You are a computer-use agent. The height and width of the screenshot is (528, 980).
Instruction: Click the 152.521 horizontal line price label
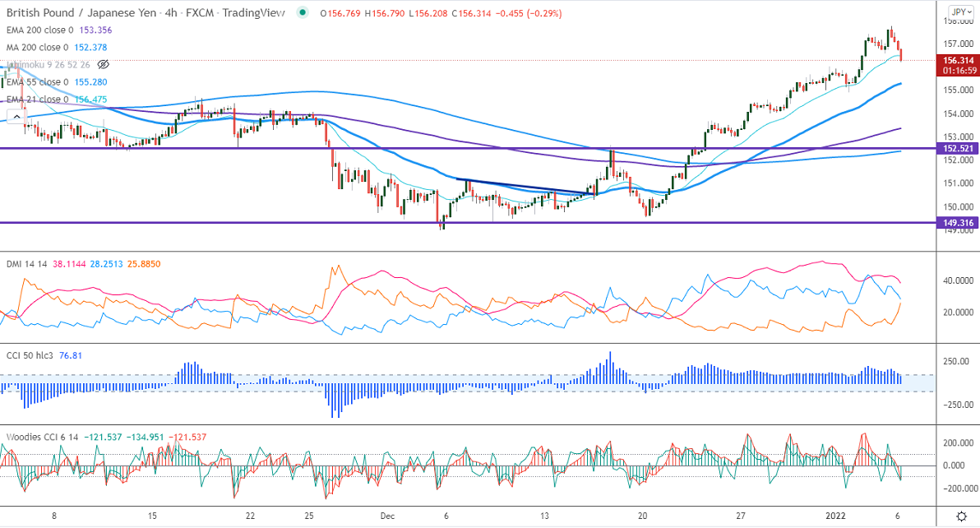958,149
